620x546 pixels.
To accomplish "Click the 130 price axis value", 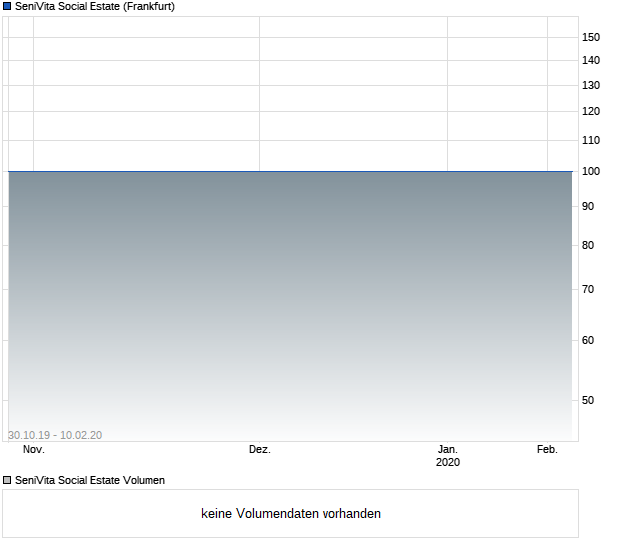I will [x=591, y=85].
